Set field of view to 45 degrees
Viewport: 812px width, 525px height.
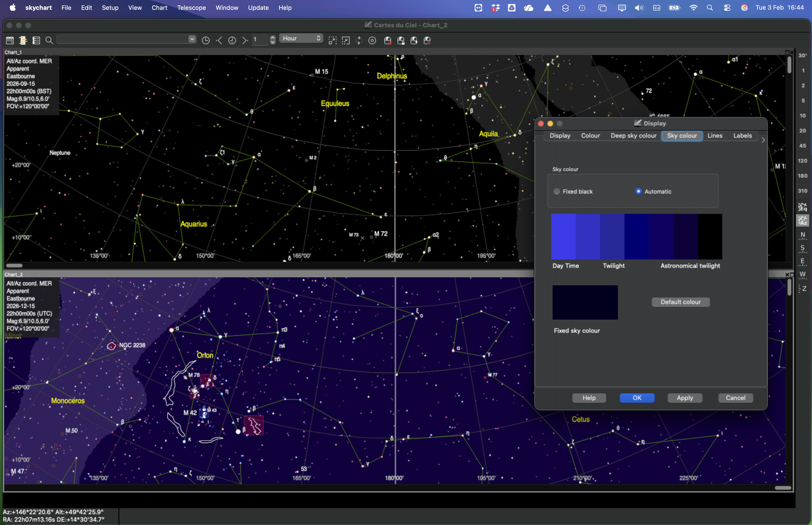(802, 146)
